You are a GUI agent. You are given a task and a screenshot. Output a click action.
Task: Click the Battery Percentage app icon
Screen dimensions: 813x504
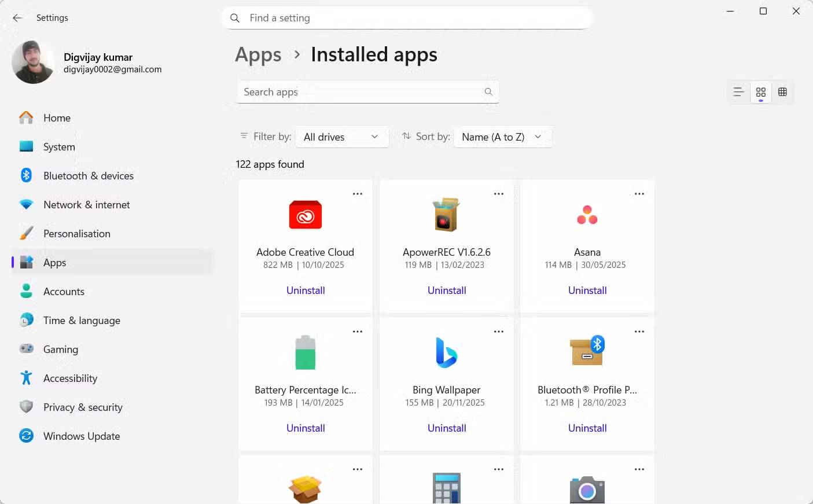[x=305, y=352]
